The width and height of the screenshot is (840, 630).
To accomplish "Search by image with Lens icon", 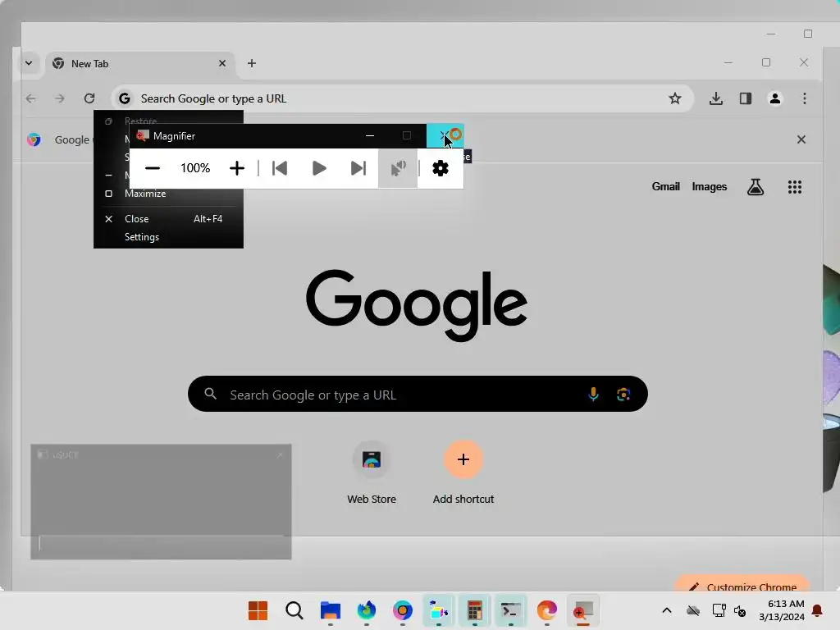I will [623, 395].
